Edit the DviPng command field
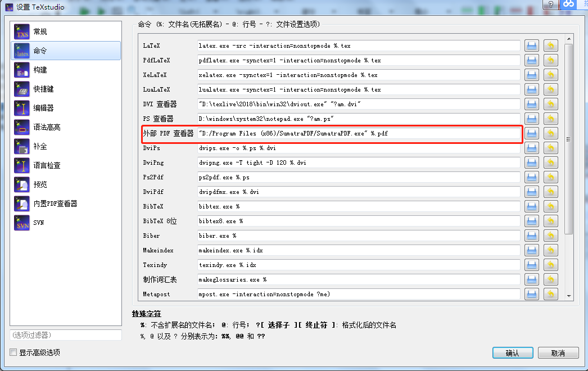 (359, 163)
